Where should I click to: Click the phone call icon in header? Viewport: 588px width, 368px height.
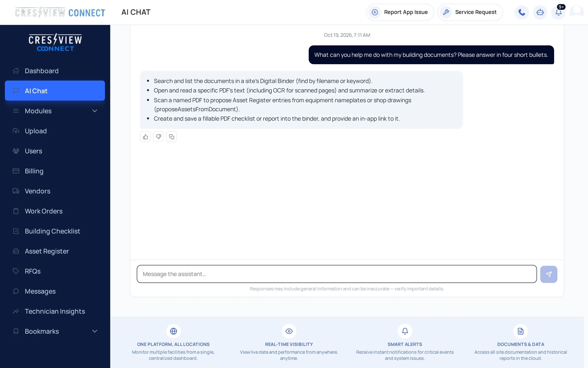[521, 12]
